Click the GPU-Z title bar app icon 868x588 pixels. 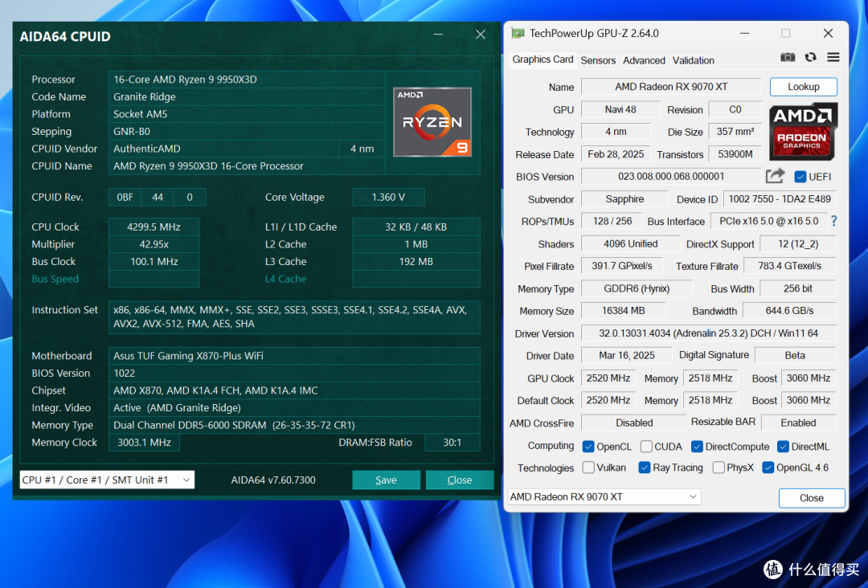coord(518,34)
